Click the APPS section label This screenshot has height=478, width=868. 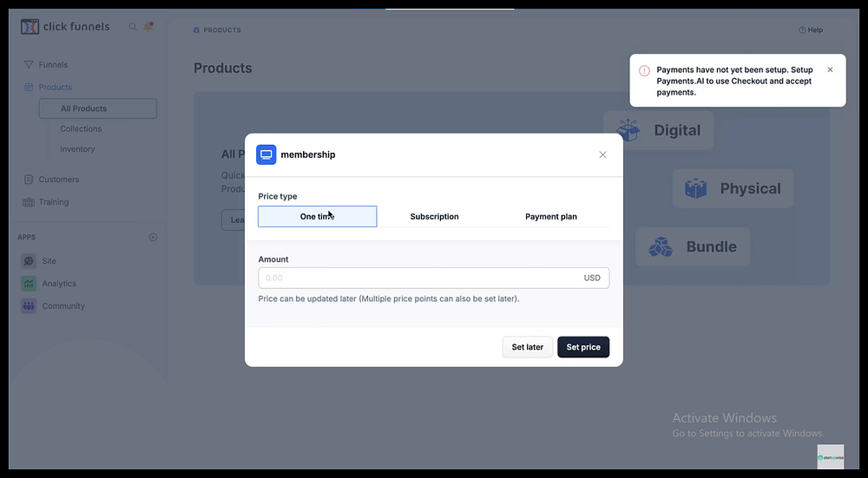click(26, 238)
